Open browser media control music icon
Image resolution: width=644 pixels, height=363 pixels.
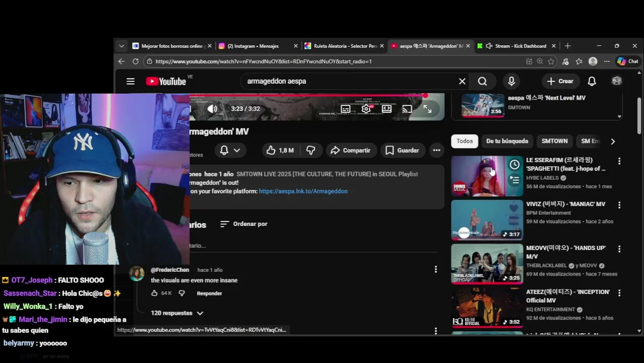pos(565,62)
